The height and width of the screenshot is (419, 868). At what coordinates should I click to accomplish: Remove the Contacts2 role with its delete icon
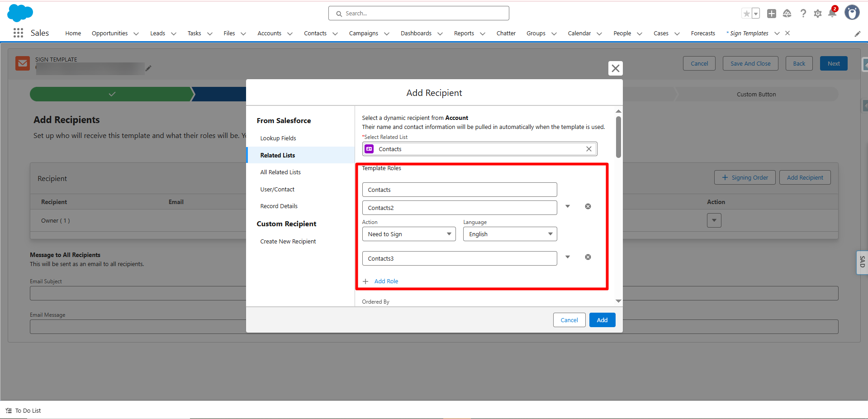click(x=588, y=206)
